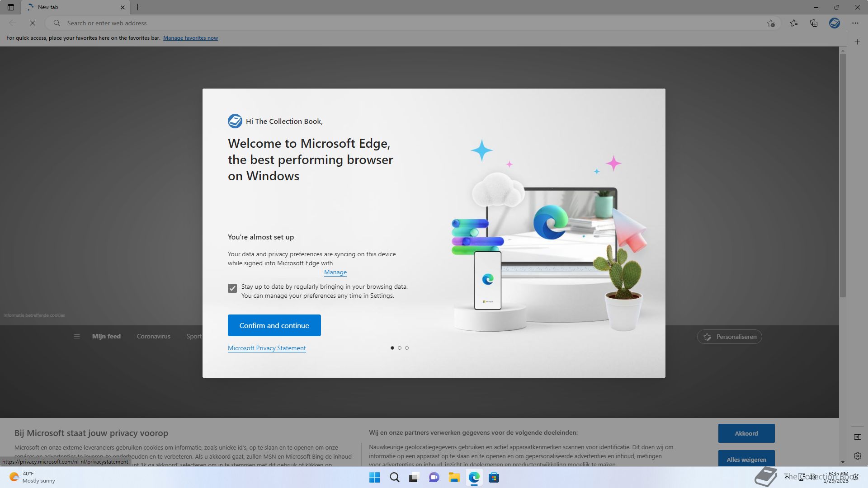868x488 pixels.
Task: Click the scrollbar up arrow
Action: tap(843, 50)
